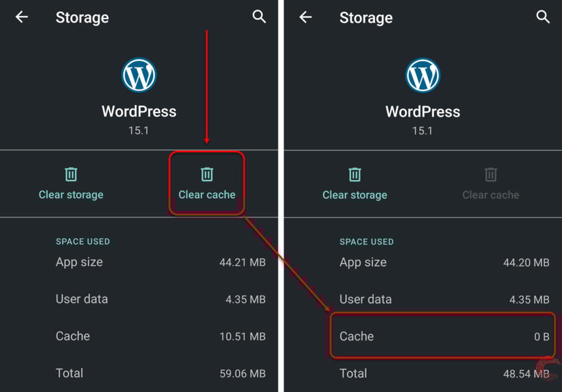The image size is (562, 392).
Task: Tap the Total 48.54 MB row
Action: (x=445, y=373)
